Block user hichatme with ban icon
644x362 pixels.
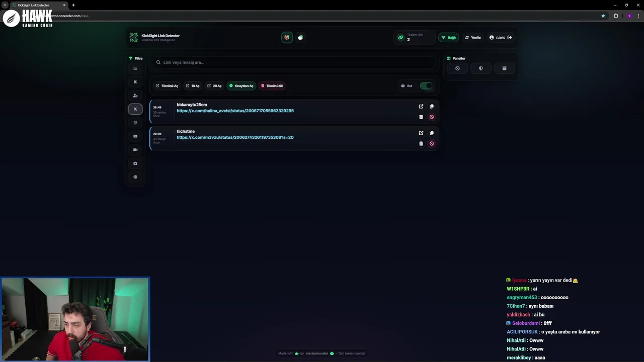coord(432,144)
